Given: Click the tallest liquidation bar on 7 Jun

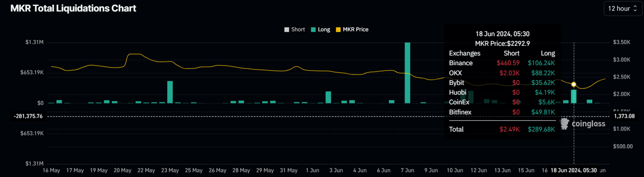Looking at the screenshot, I should [x=408, y=73].
